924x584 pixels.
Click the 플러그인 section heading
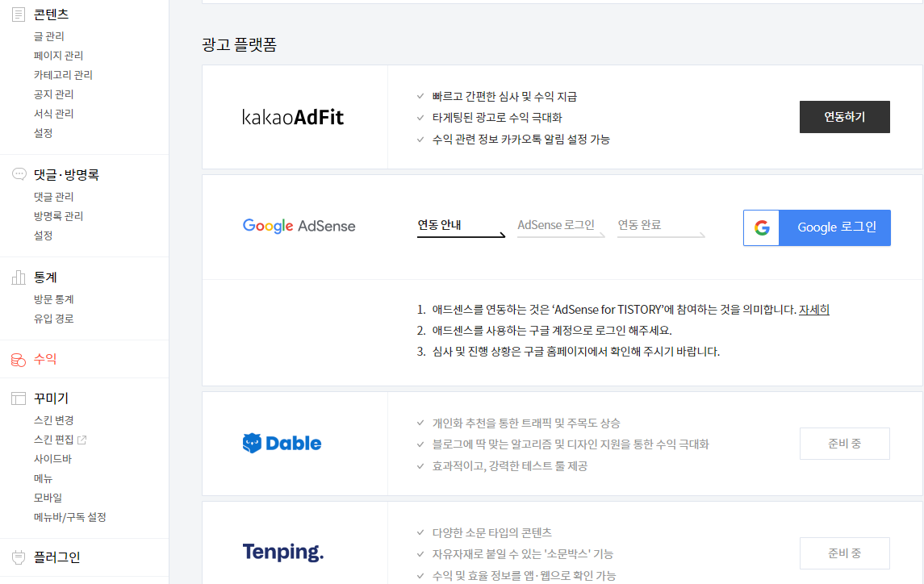(x=56, y=557)
